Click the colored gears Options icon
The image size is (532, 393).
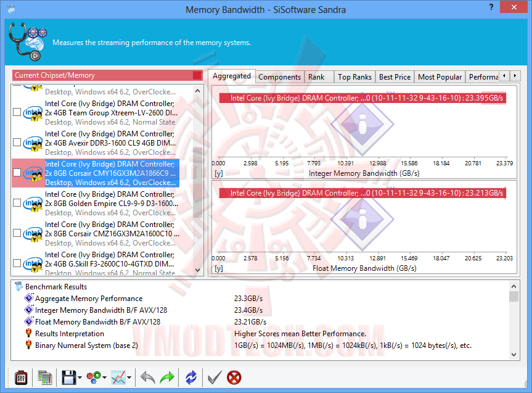[94, 378]
